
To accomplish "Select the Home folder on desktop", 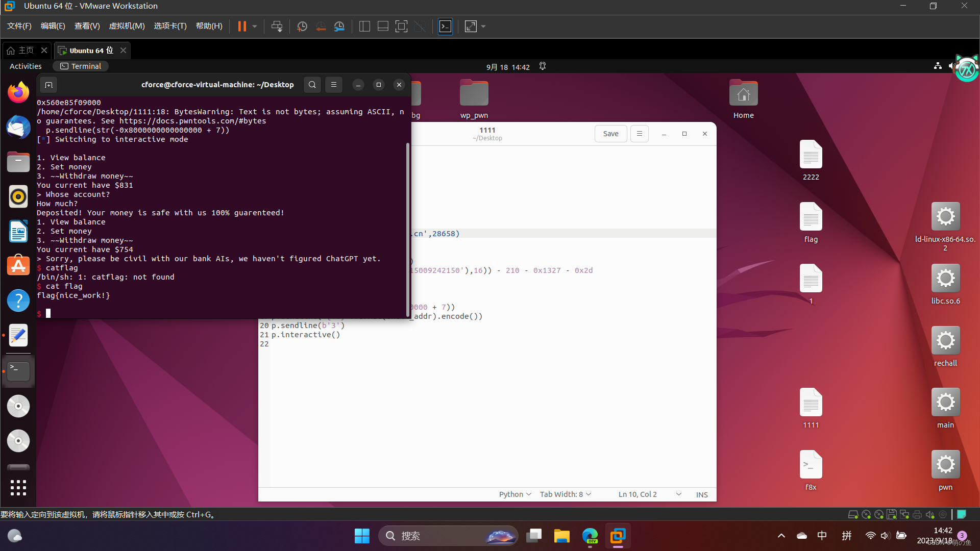I will [x=743, y=100].
